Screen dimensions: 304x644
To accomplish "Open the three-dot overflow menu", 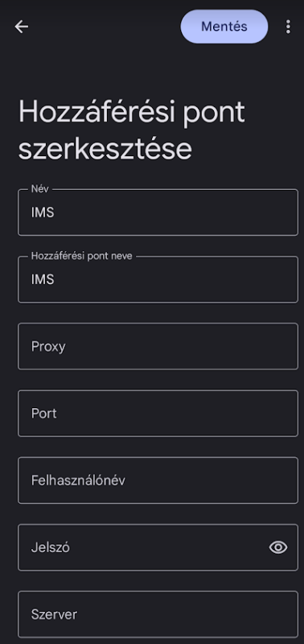I will (x=289, y=27).
